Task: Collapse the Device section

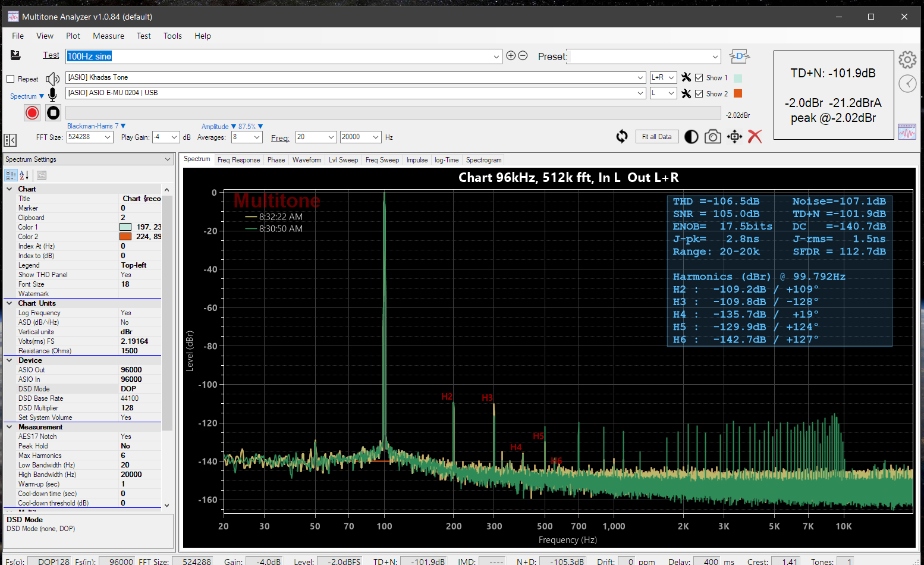Action: (10, 360)
